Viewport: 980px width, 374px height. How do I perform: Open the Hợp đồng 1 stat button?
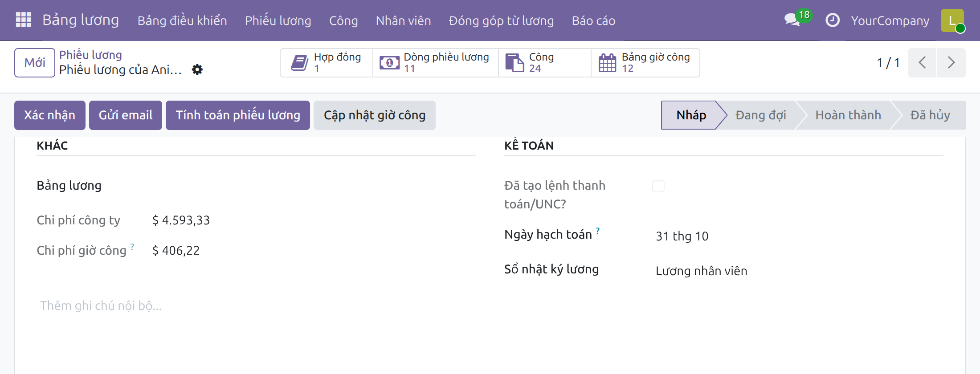click(x=327, y=63)
